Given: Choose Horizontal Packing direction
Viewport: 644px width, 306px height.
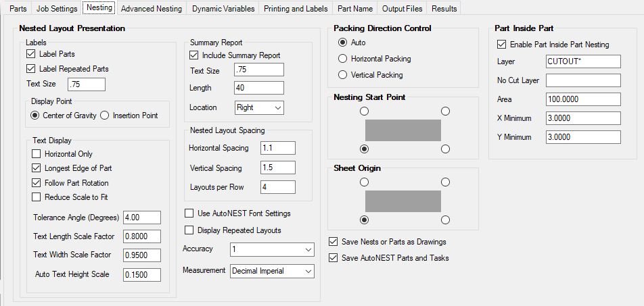Looking at the screenshot, I should 343,59.
